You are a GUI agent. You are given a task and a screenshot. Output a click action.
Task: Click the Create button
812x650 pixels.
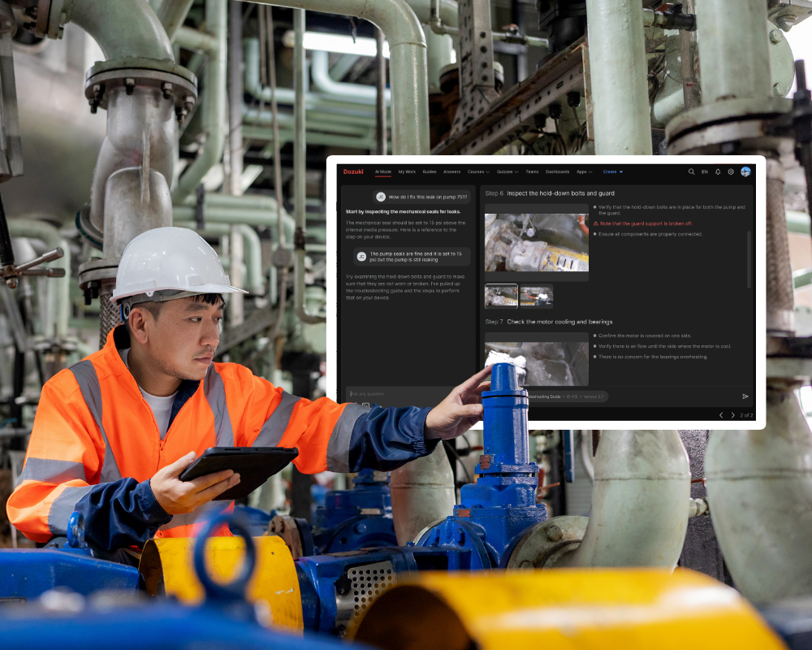pyautogui.click(x=612, y=171)
